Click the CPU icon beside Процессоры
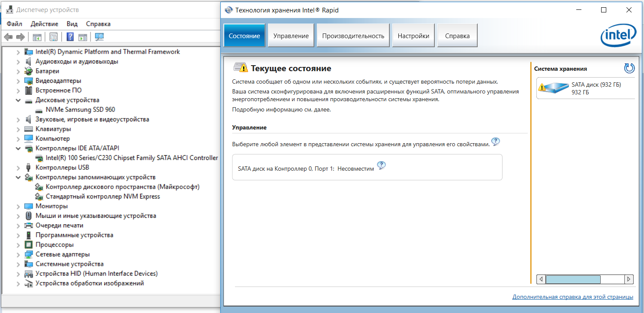 coord(29,245)
